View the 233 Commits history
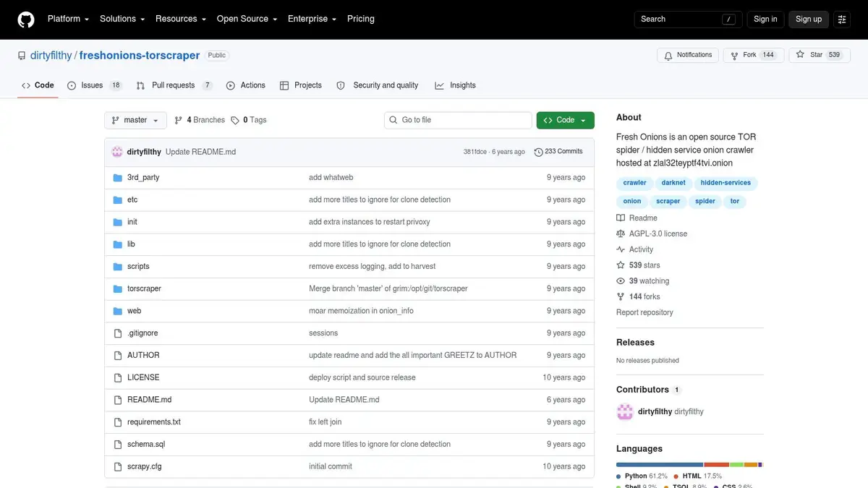Image resolution: width=868 pixels, height=488 pixels. [x=558, y=152]
